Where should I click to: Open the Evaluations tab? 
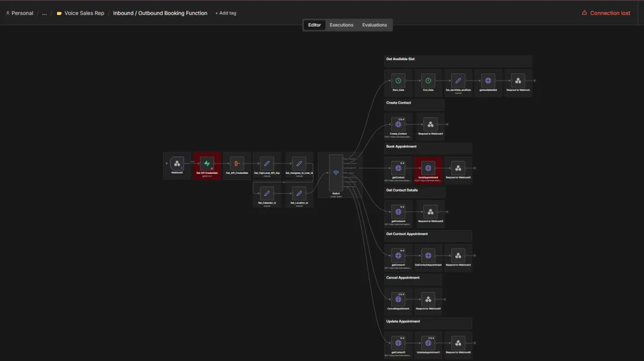click(375, 25)
